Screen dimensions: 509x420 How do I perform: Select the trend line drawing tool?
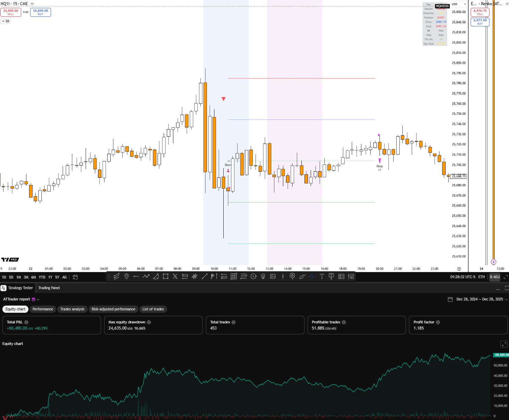pos(204,276)
